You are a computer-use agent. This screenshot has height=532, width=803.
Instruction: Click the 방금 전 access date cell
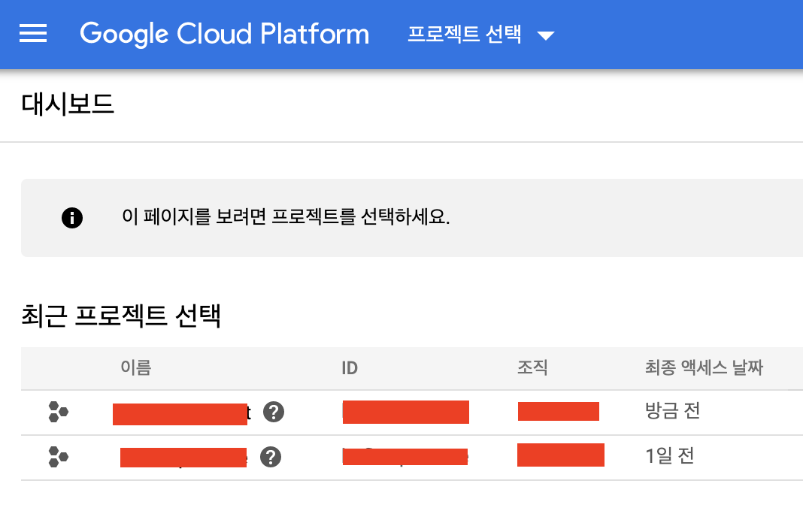click(x=672, y=411)
